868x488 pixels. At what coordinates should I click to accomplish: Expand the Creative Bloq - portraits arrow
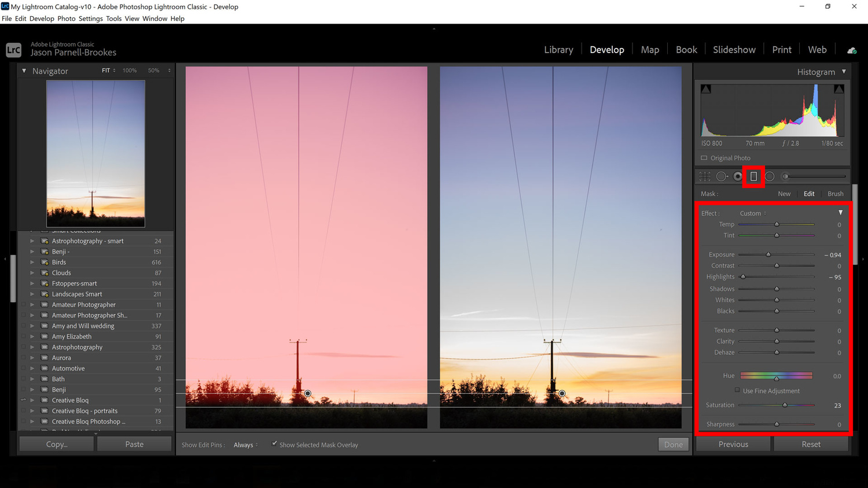point(32,411)
